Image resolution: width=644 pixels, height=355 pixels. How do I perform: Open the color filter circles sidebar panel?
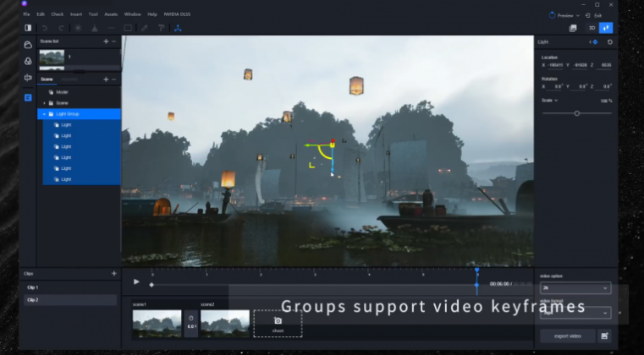[x=28, y=61]
